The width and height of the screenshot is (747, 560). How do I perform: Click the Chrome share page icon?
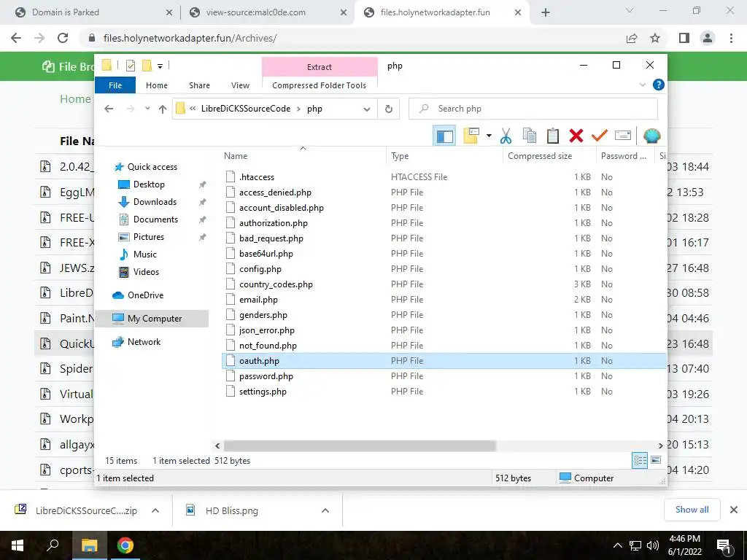(632, 38)
